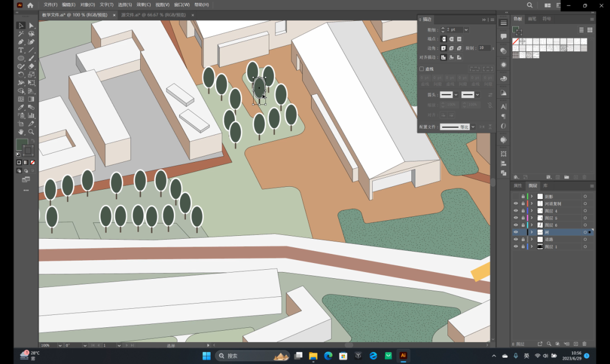
Task: Open the 对象(O) menu
Action: (88, 5)
